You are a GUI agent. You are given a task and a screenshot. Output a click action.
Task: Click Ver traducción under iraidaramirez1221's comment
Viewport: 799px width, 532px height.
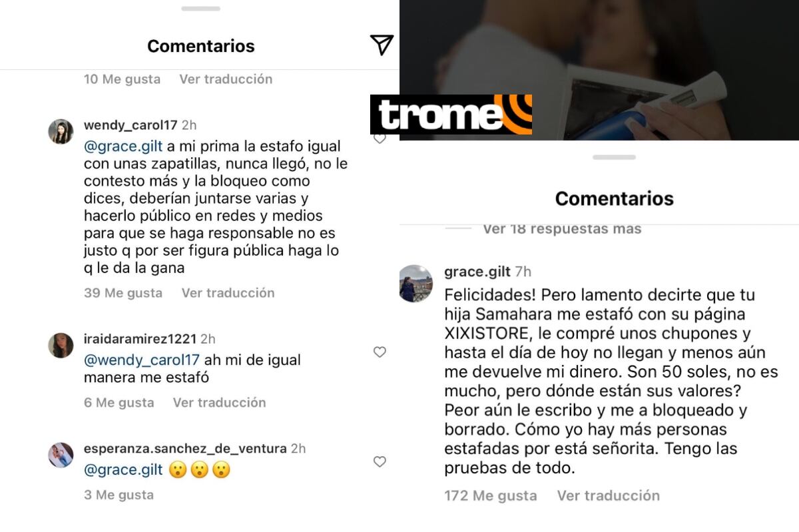219,402
